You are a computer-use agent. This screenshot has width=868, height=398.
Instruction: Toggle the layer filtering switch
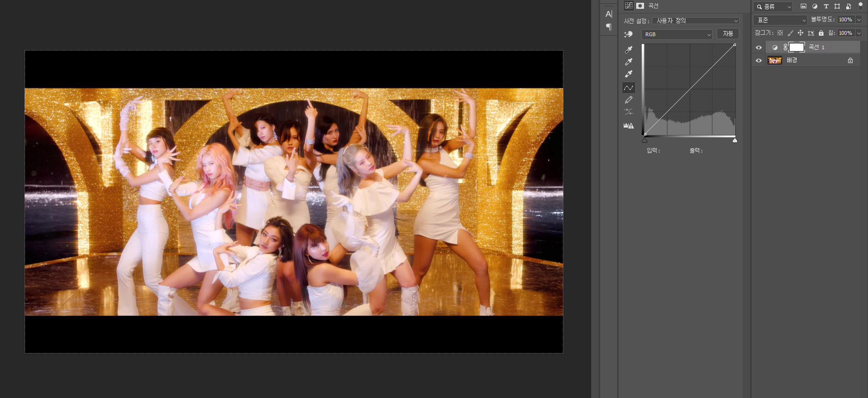click(x=861, y=6)
